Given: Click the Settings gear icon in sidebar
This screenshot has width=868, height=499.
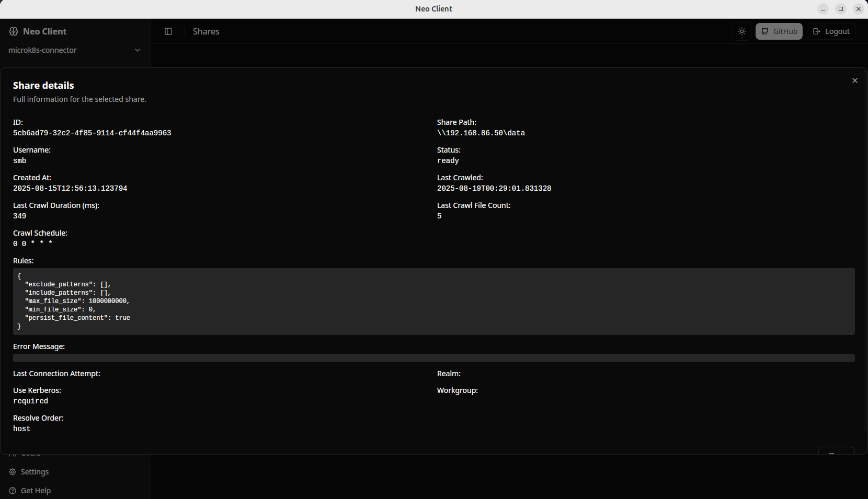Looking at the screenshot, I should tap(12, 471).
